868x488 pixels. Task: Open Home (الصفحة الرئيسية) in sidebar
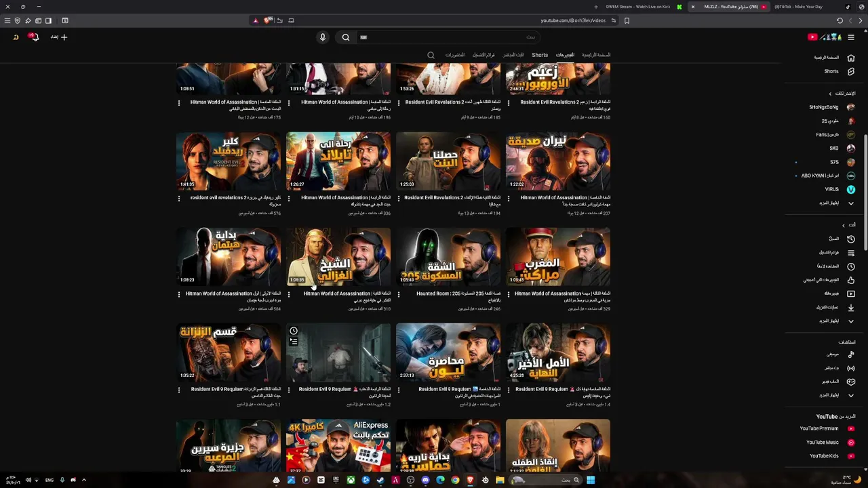click(x=833, y=58)
